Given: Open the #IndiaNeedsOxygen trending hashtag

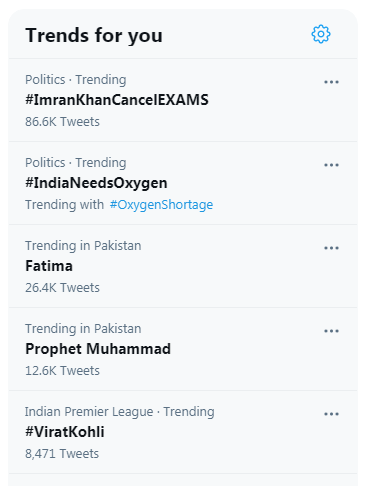Looking at the screenshot, I should [x=96, y=183].
